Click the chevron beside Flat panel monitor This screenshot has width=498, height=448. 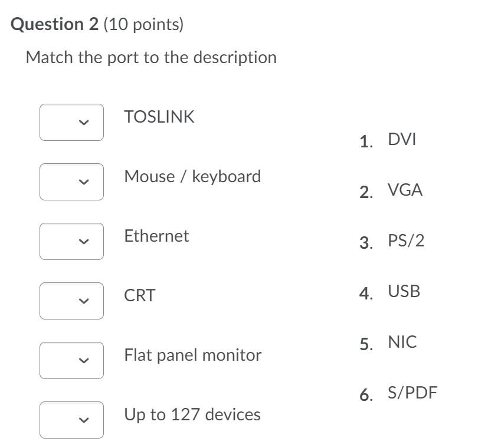(83, 360)
